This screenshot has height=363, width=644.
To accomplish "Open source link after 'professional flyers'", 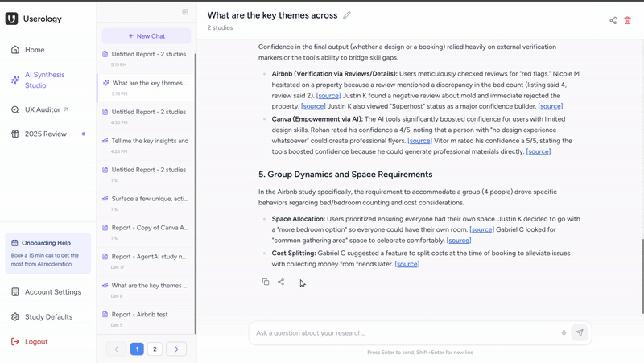I will 419,141.
